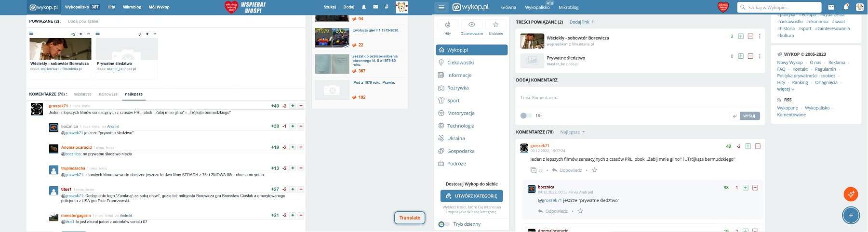Click the bell notifications icon in the old Wykop header
The height and width of the screenshot is (232, 868).
pos(364,7)
